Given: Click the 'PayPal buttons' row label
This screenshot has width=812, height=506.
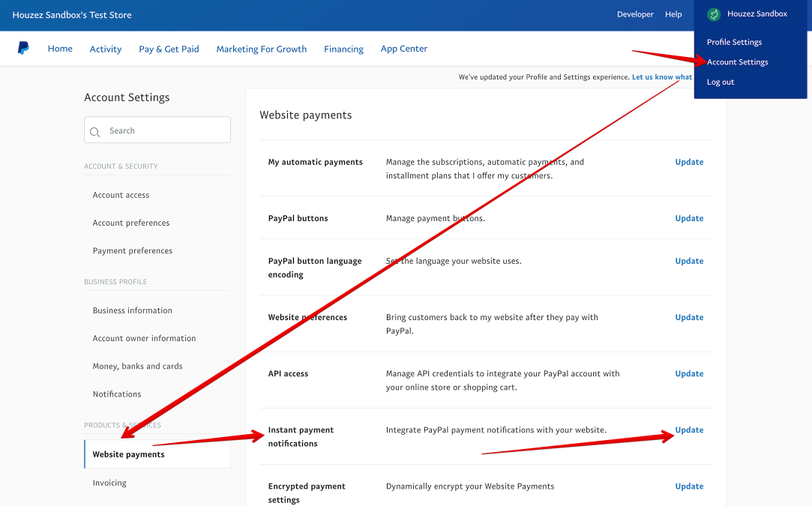Looking at the screenshot, I should (298, 219).
